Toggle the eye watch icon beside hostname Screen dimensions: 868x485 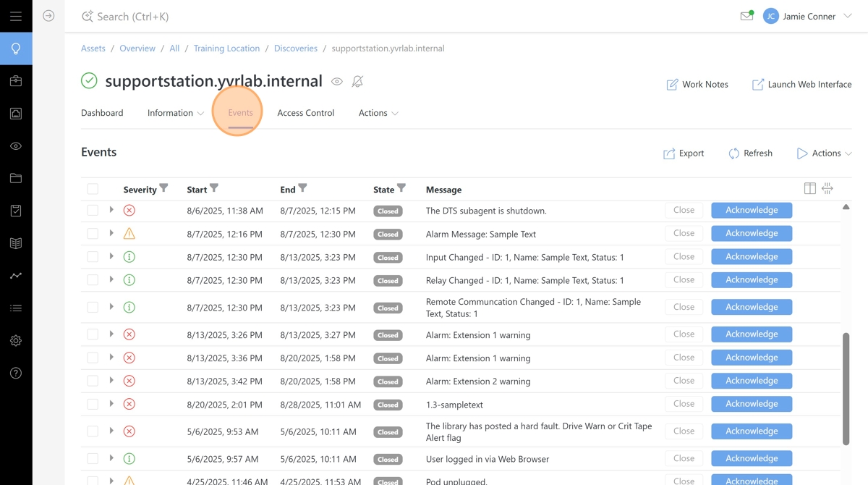337,82
